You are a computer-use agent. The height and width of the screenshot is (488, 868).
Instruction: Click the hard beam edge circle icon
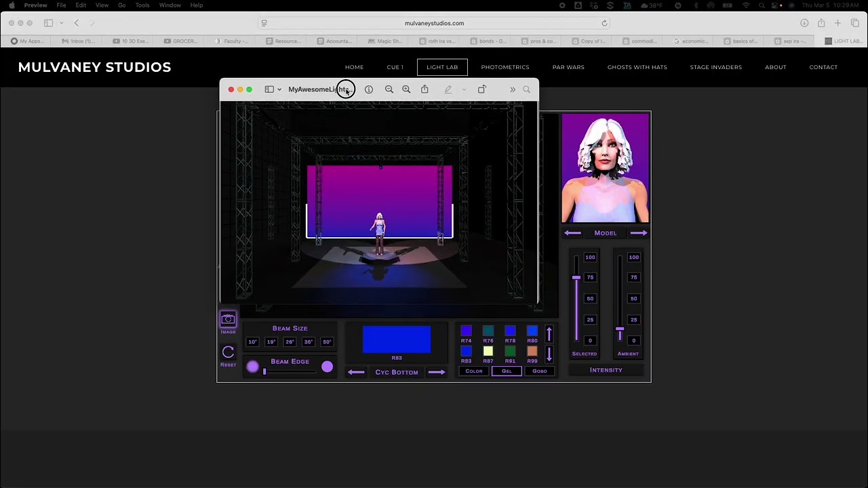328,367
